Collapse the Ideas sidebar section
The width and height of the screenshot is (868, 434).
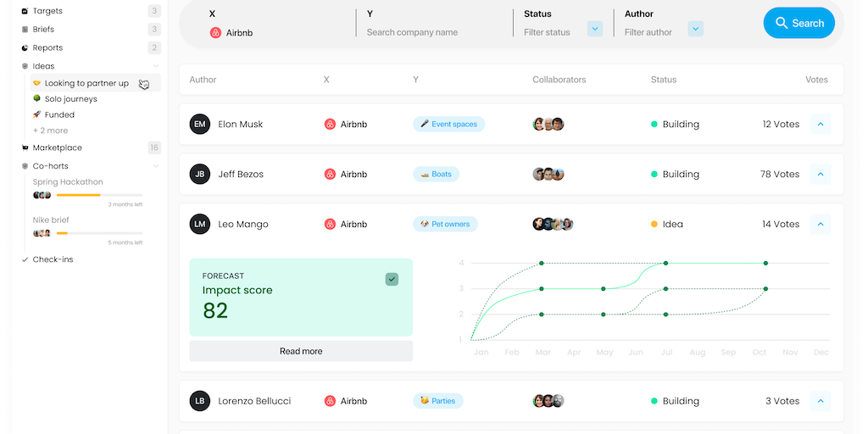(156, 66)
